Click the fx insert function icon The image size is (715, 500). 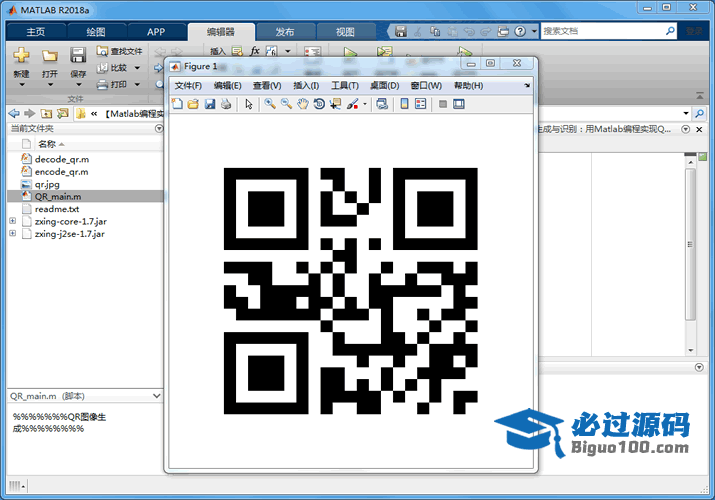point(255,51)
